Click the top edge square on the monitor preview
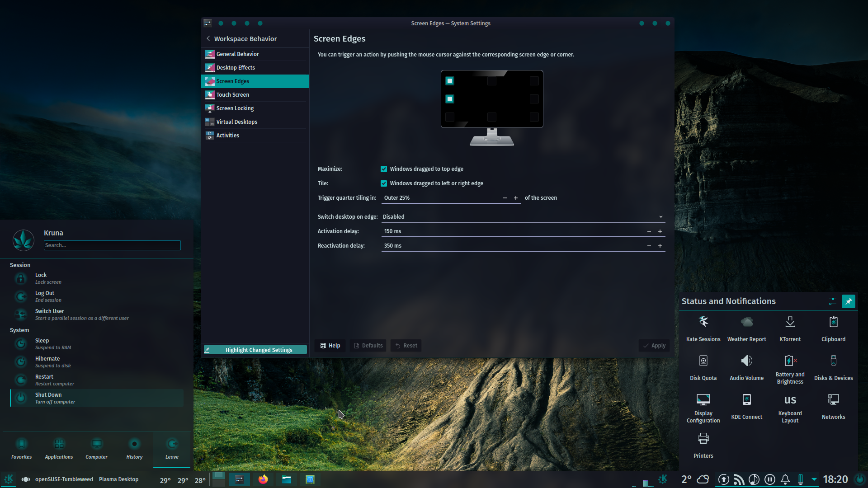This screenshot has height=488, width=868. point(492,81)
